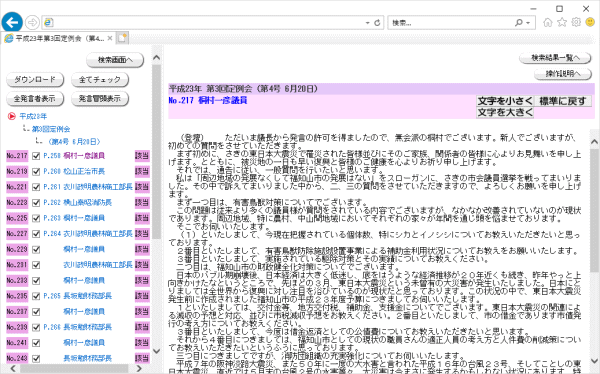Open a new tab with the new-tab button

click(122, 38)
